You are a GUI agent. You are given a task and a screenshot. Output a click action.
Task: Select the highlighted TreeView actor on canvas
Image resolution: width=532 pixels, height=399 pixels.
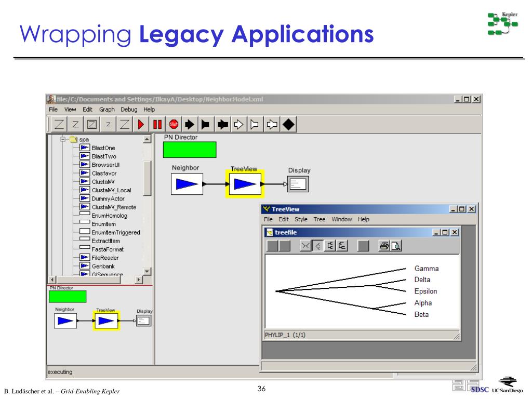tap(245, 184)
